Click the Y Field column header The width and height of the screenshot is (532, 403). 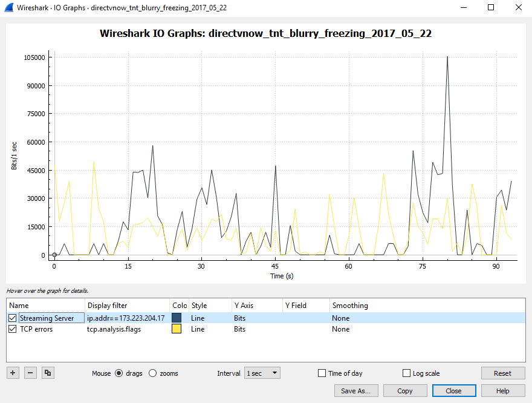tap(306, 306)
